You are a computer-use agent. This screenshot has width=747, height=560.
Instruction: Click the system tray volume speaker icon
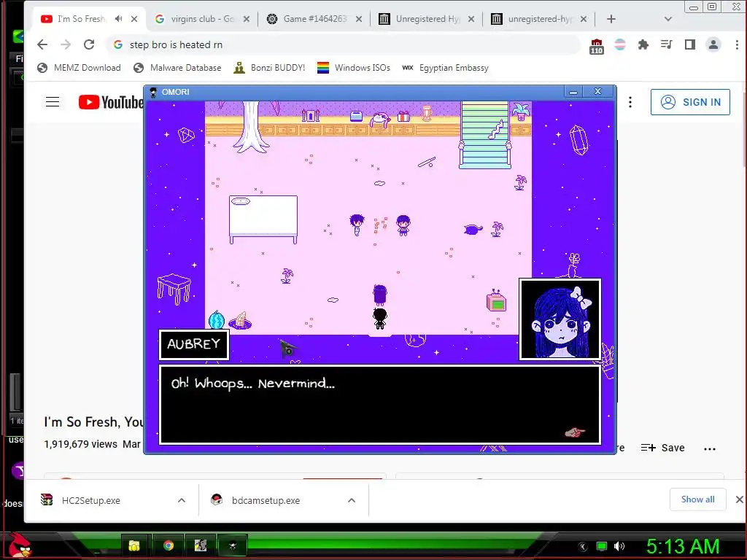tap(619, 546)
